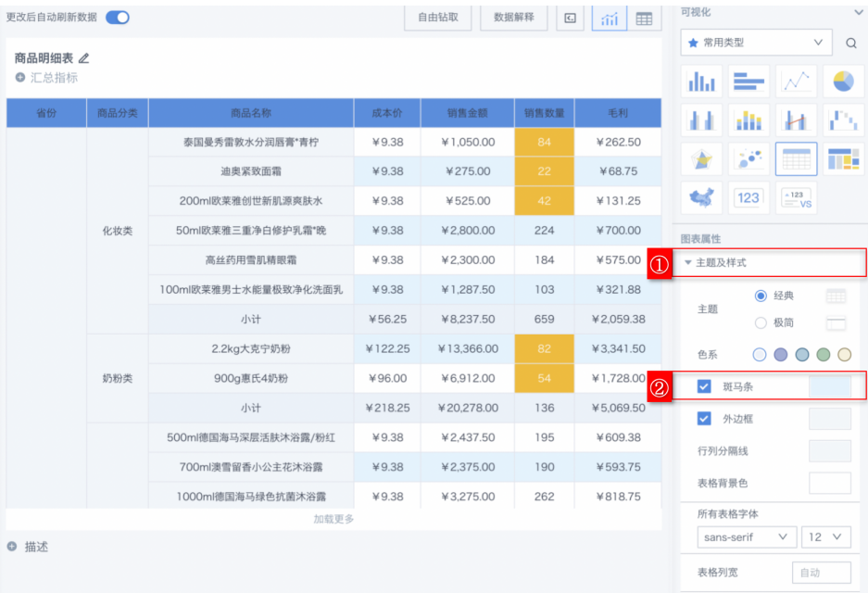Pick the horizontal bar chart icon
868x593 pixels.
pyautogui.click(x=748, y=82)
